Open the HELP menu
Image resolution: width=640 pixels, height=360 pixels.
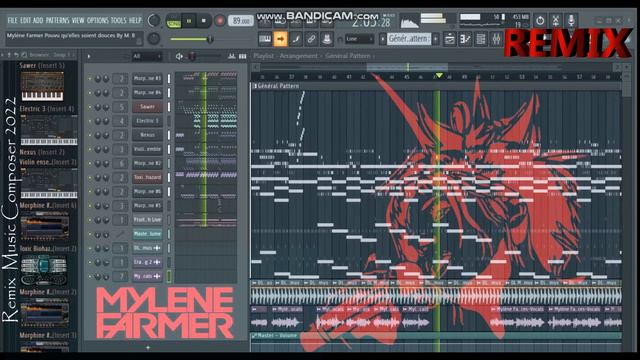[x=135, y=20]
